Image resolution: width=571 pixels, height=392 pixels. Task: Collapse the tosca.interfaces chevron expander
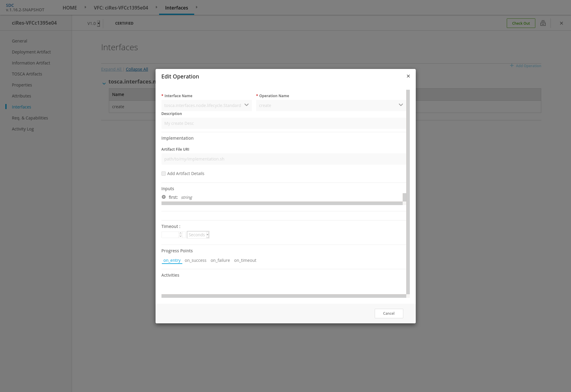point(104,84)
